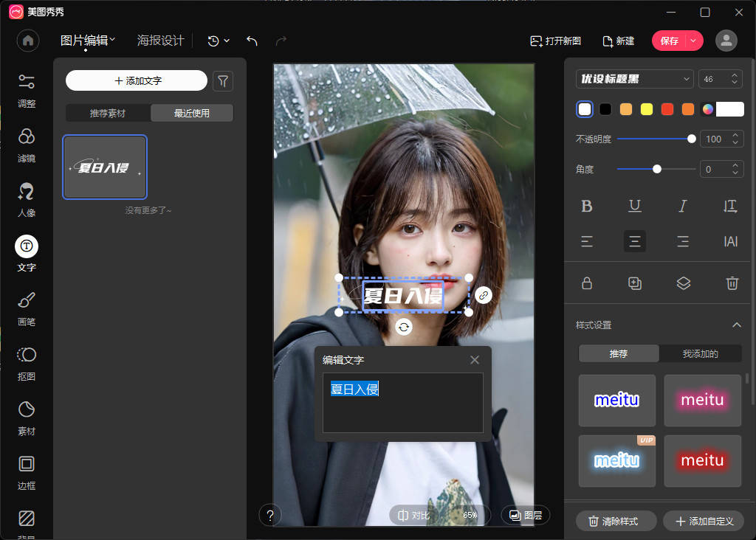Open letter spacing settings
The height and width of the screenshot is (540, 756).
click(x=730, y=241)
